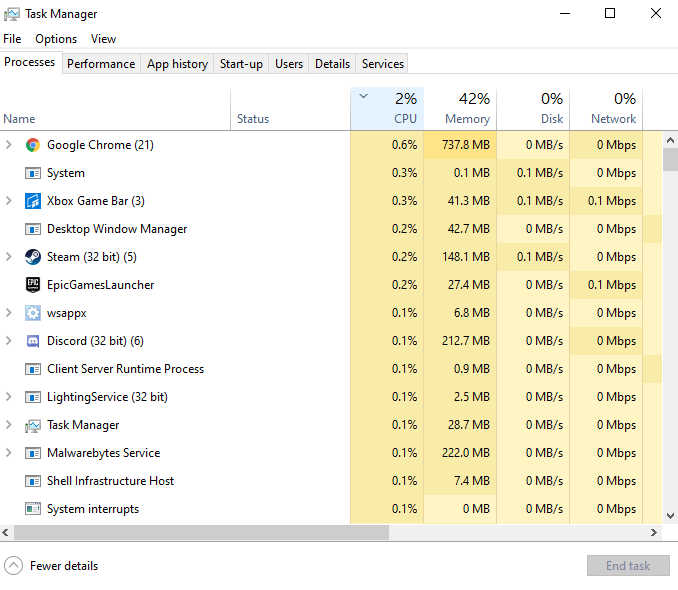Click the Fewer details arrow icon
Image resolution: width=678 pixels, height=590 pixels.
pos(13,565)
